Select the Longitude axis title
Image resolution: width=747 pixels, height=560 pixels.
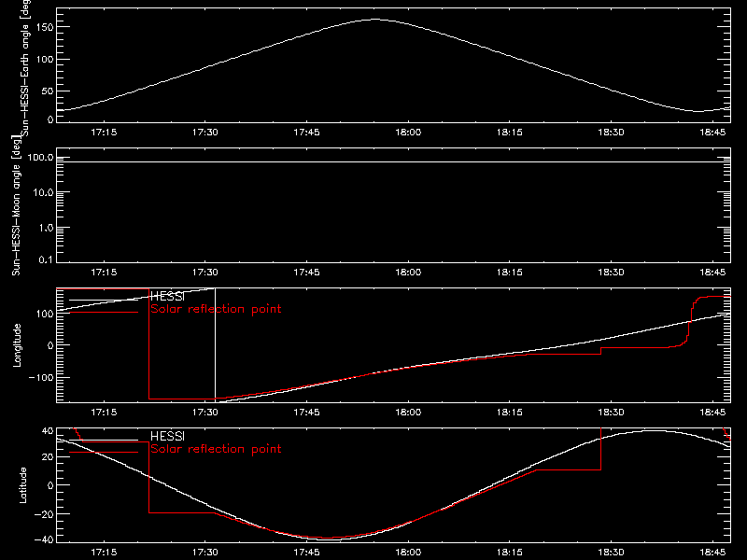17,345
